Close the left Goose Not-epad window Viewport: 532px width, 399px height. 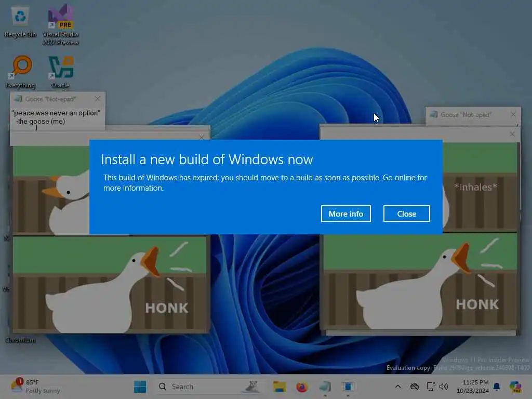[98, 99]
